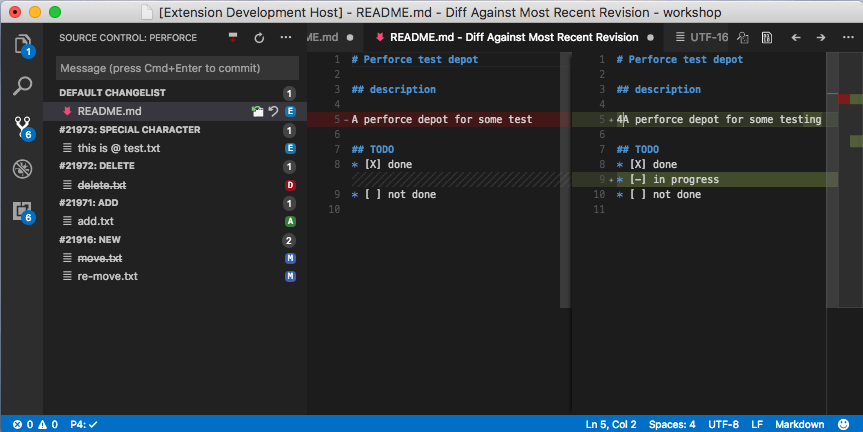This screenshot has width=863, height=432.
Task: Click the P4 status indicator in the status bar
Action: click(84, 424)
